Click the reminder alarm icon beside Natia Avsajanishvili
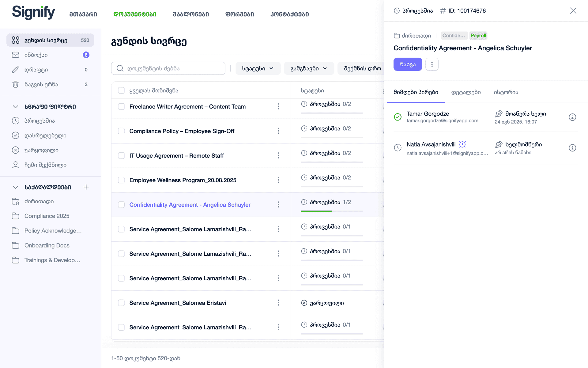588x368 pixels. [x=462, y=144]
